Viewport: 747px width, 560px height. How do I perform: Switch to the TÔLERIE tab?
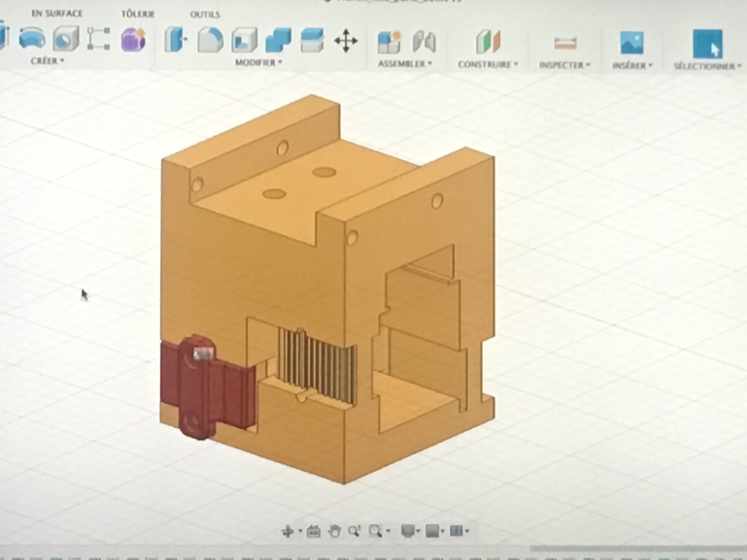[x=138, y=14]
